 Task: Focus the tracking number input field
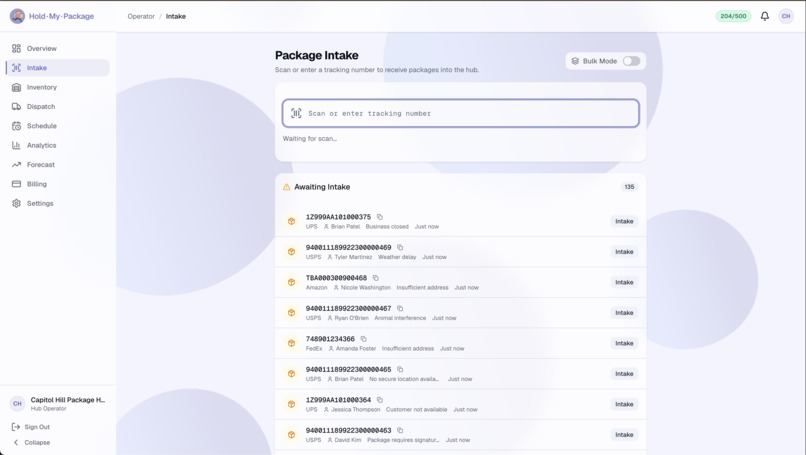pos(461,113)
